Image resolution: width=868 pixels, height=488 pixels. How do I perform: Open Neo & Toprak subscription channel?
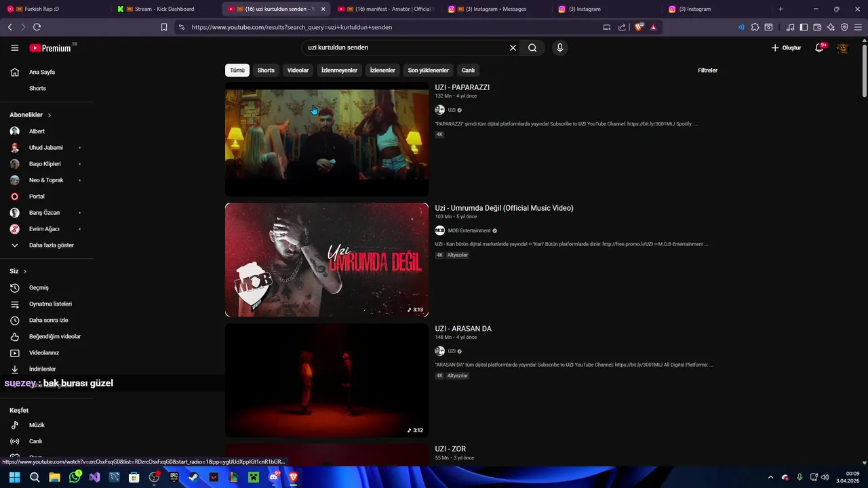click(x=46, y=180)
